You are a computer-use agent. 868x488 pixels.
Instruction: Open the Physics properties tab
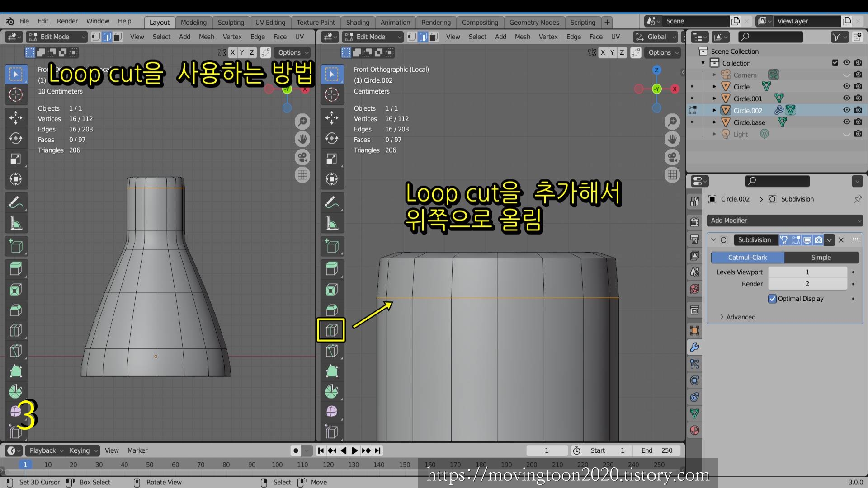(695, 380)
